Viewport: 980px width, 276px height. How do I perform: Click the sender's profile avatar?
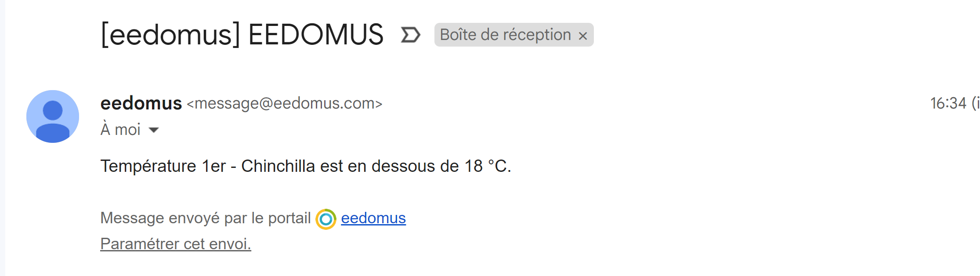53,116
